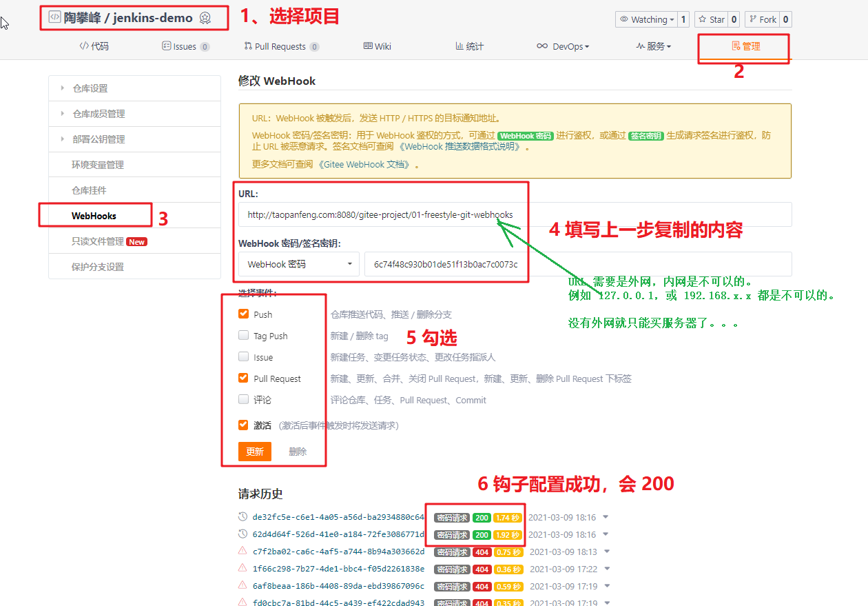Click the warning triangle for 1f66c298 request
The width and height of the screenshot is (868, 606).
point(242,569)
